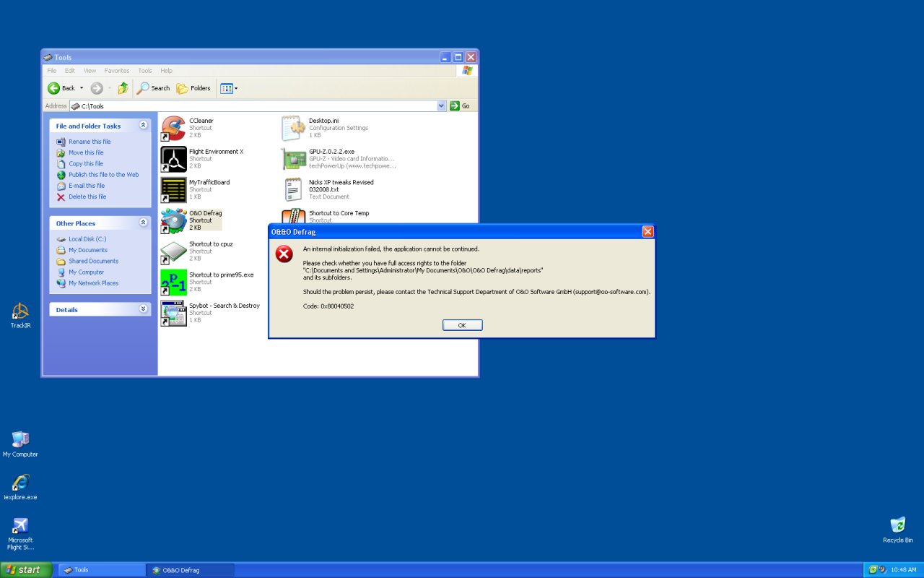This screenshot has width=924, height=578.
Task: Open the Address bar dropdown arrow
Action: click(x=442, y=106)
